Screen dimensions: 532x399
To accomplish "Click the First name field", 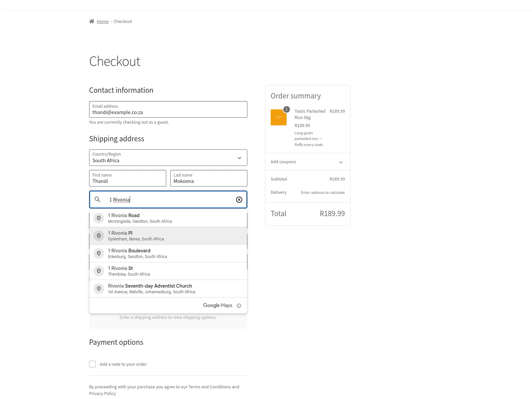I will (128, 178).
